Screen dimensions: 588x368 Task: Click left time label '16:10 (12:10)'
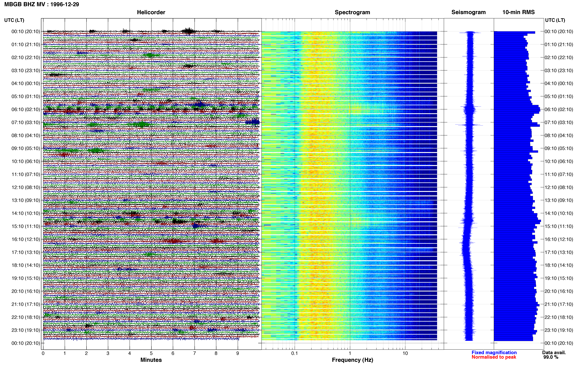click(26, 239)
